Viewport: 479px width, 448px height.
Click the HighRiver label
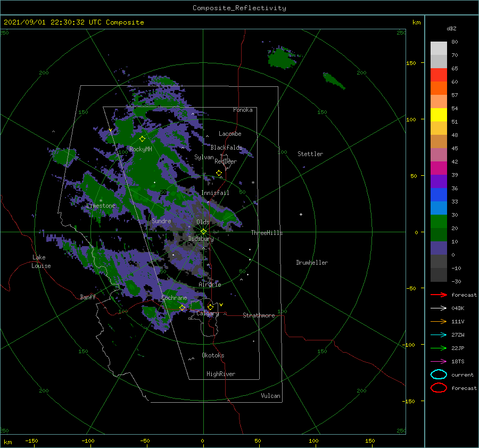(221, 374)
